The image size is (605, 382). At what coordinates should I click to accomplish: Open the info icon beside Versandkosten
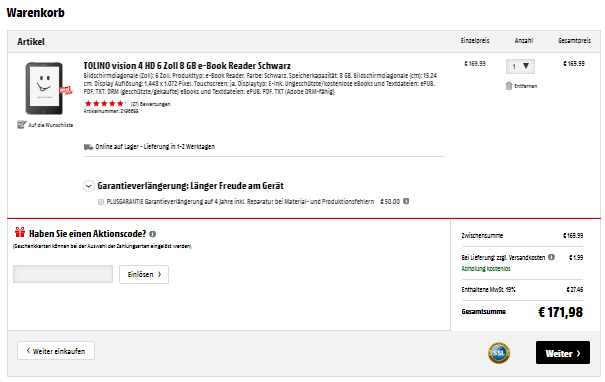point(551,257)
